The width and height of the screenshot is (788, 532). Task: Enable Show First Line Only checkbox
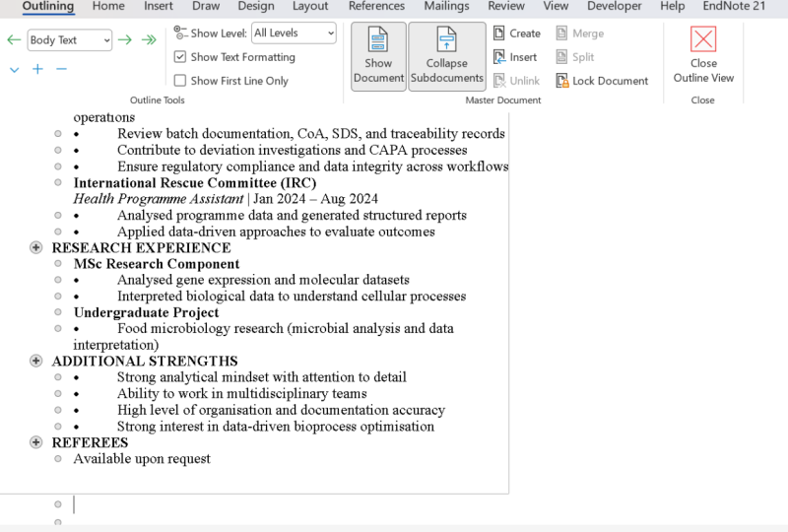[180, 81]
